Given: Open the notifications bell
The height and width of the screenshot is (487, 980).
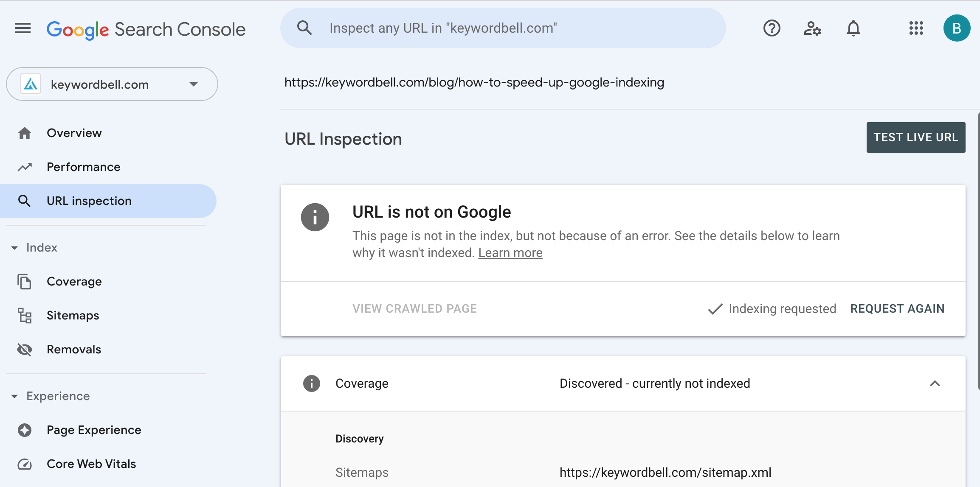Looking at the screenshot, I should (853, 28).
